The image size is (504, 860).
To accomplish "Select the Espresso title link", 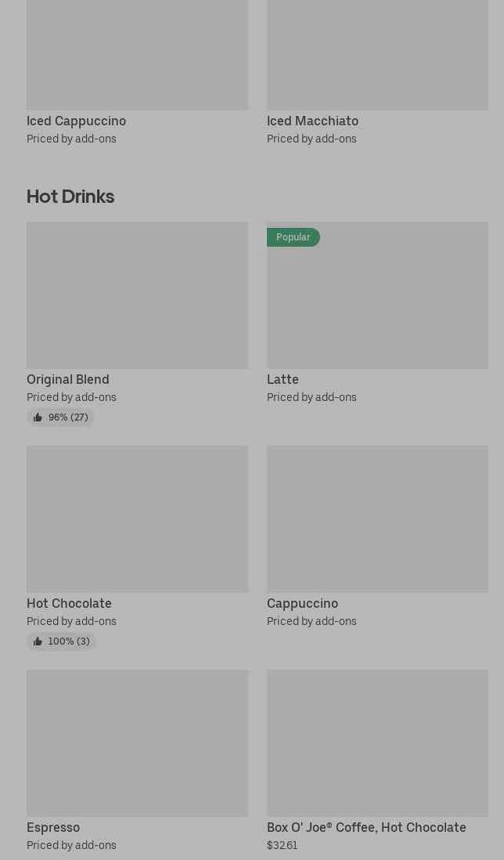I will (x=53, y=827).
